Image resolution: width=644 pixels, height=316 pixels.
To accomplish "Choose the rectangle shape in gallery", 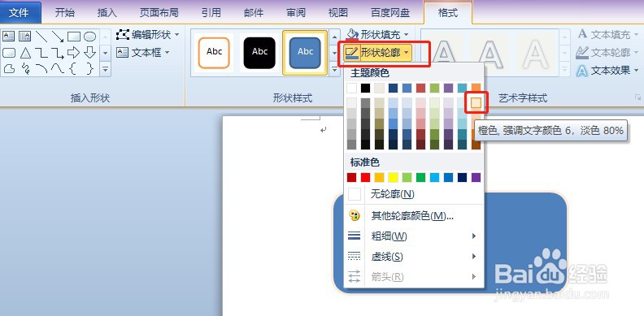I will 74,37.
